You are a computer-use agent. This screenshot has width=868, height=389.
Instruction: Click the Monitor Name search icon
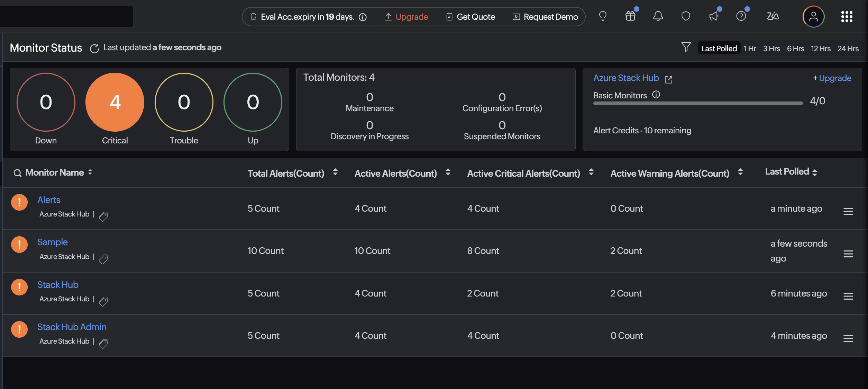tap(17, 173)
